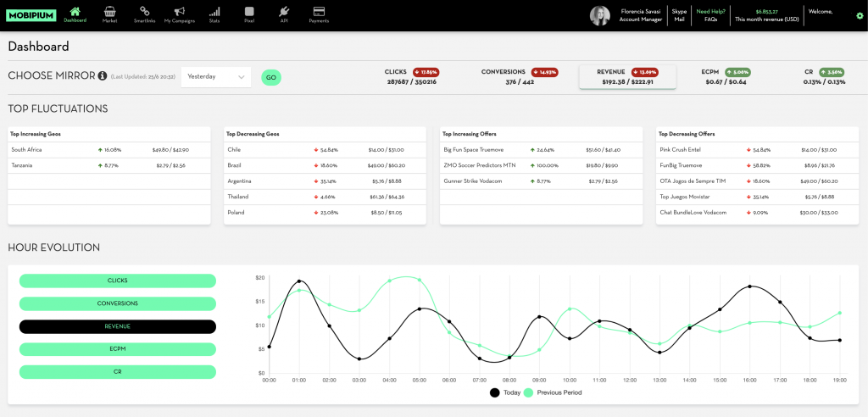Click the South Africa geo row
The image size is (868, 417).
point(109,150)
